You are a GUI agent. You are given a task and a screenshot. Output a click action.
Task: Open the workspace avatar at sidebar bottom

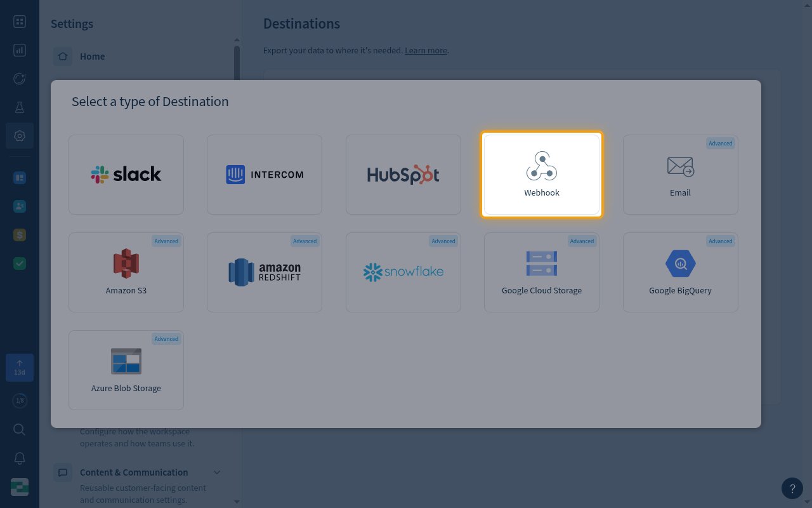coord(20,487)
